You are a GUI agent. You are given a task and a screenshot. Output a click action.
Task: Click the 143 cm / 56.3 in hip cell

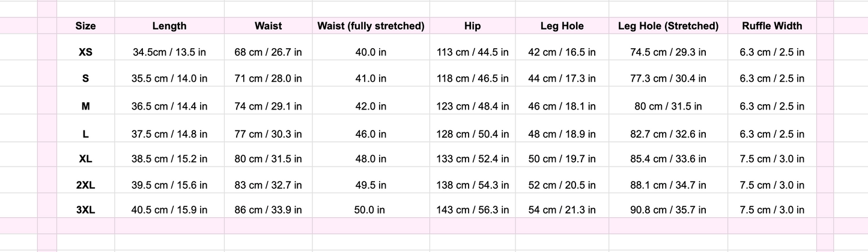[472, 210]
